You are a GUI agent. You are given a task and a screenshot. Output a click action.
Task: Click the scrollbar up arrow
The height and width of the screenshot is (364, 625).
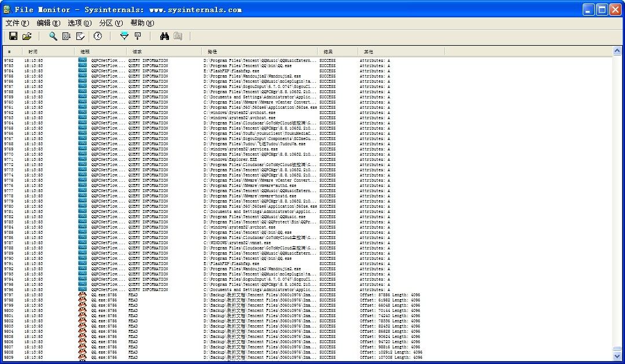click(x=617, y=50)
